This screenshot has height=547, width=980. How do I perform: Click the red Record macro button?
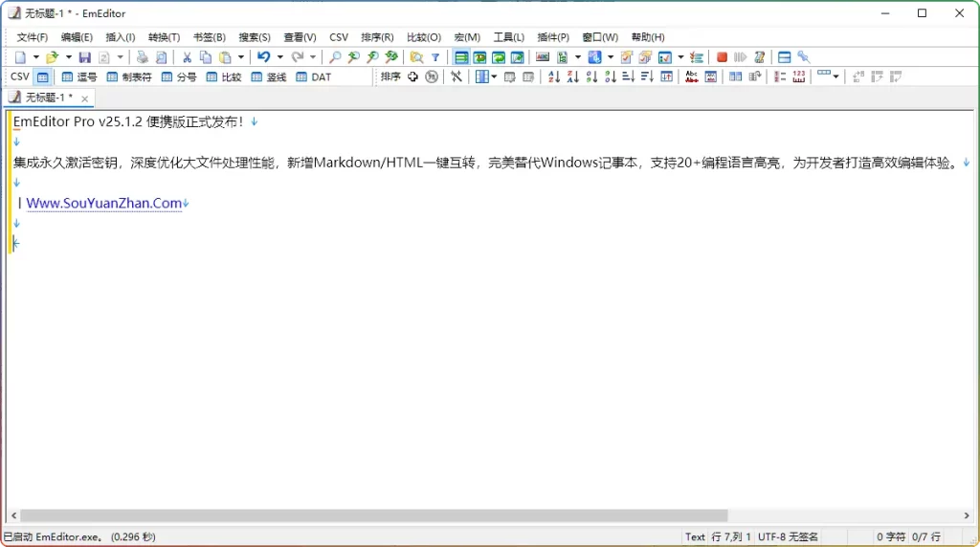click(722, 57)
